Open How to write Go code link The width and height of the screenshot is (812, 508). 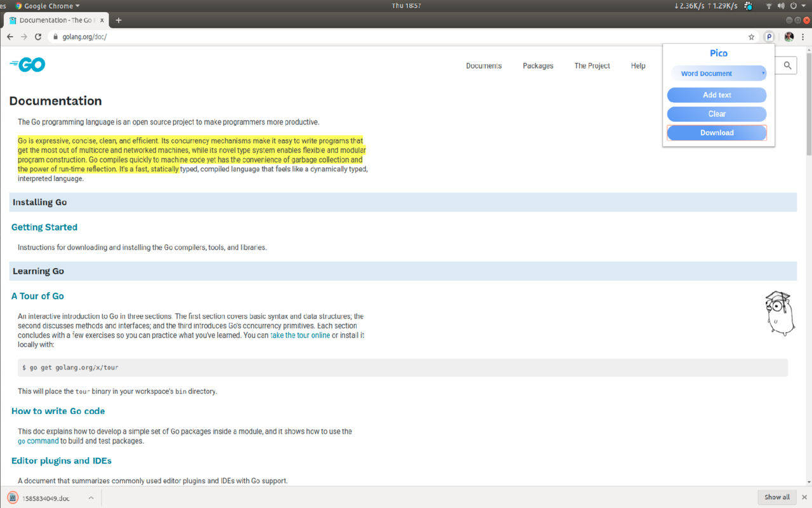coord(58,411)
